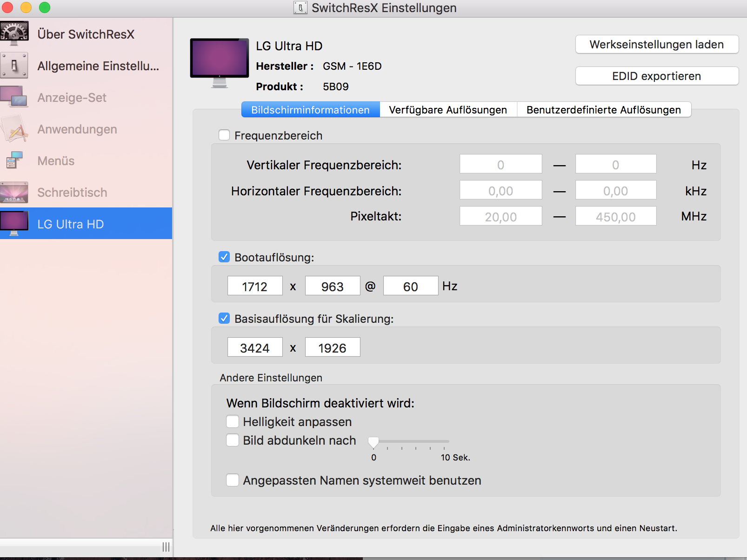Click the boot refresh rate field 60
Image resolution: width=747 pixels, height=560 pixels.
(411, 286)
